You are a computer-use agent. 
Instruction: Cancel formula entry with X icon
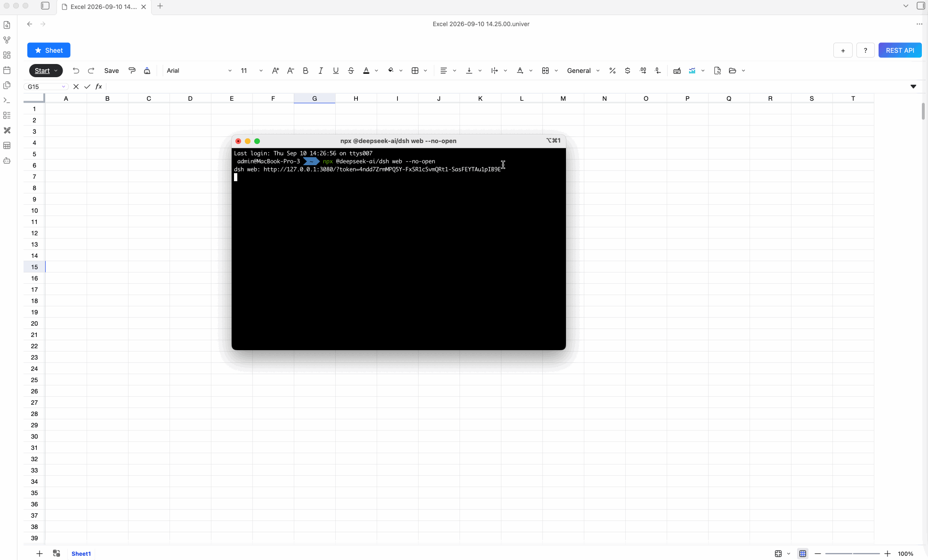click(76, 87)
